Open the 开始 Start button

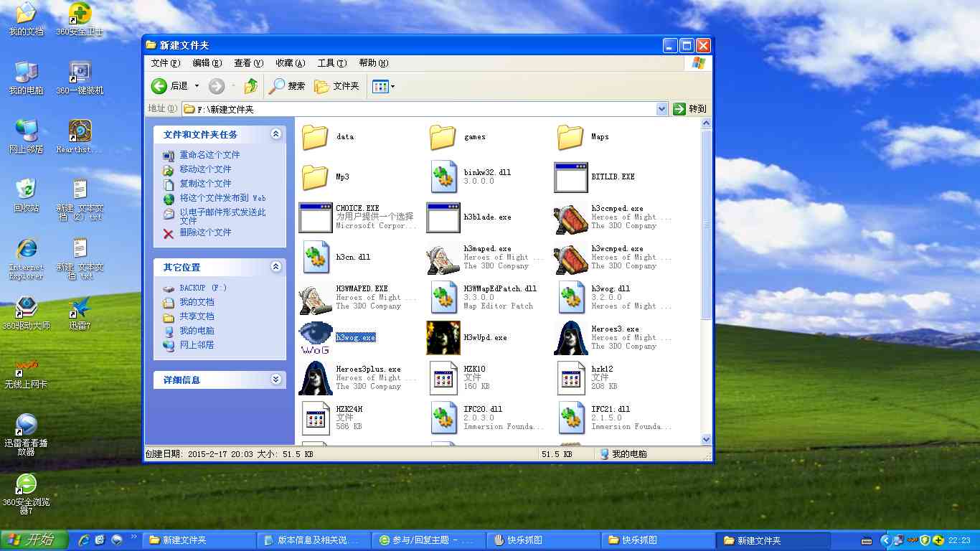coord(34,540)
